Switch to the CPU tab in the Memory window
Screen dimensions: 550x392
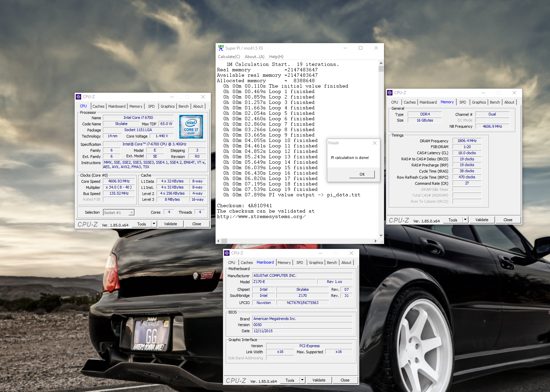click(x=395, y=102)
